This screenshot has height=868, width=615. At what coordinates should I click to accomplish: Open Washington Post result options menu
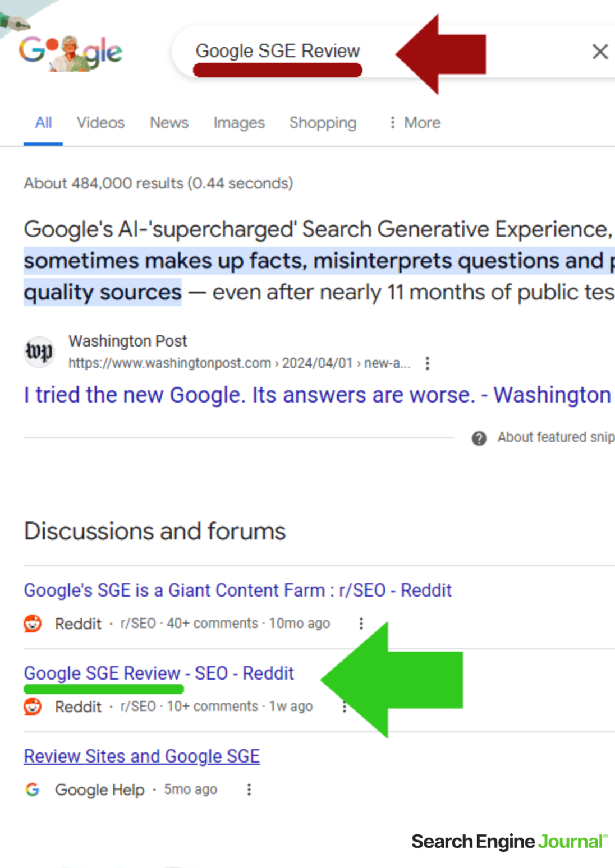click(428, 363)
